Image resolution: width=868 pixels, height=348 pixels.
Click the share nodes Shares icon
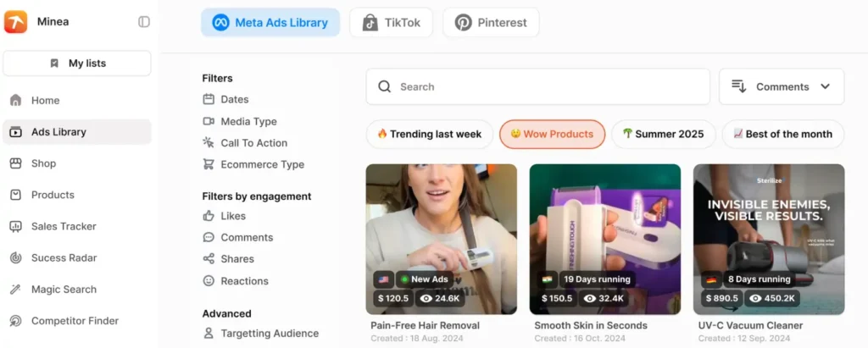click(209, 259)
